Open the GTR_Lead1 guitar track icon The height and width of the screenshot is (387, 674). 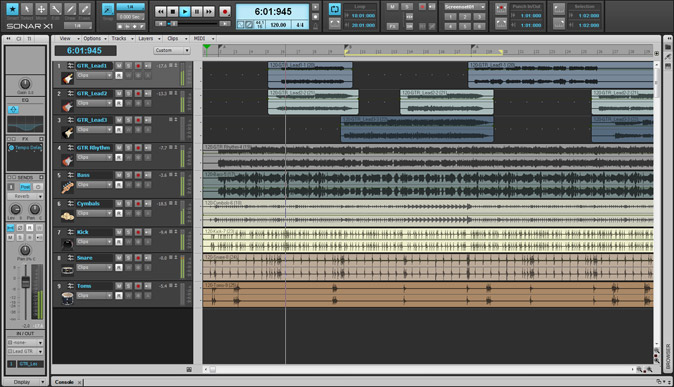pos(67,79)
